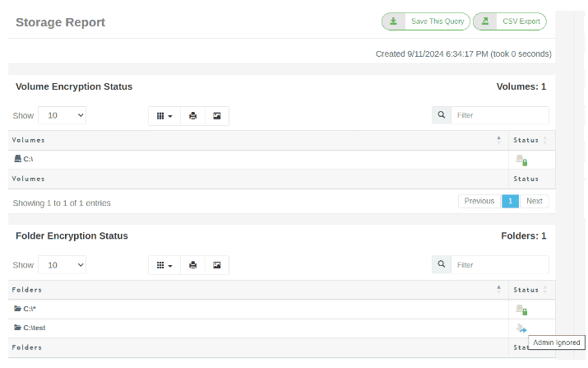Expand column visibility dropdown in Folder toolbar
This screenshot has width=588, height=368.
click(164, 265)
